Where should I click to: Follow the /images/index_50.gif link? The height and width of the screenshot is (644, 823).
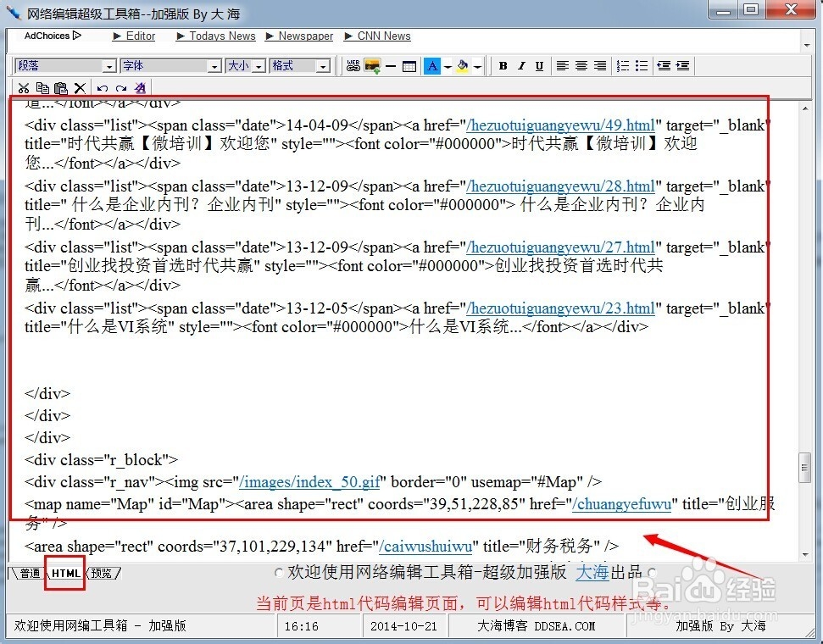point(309,482)
